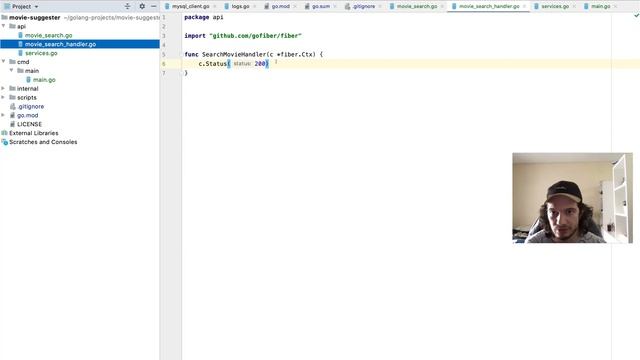
Task: Select the scripts folder
Action: pos(27,98)
